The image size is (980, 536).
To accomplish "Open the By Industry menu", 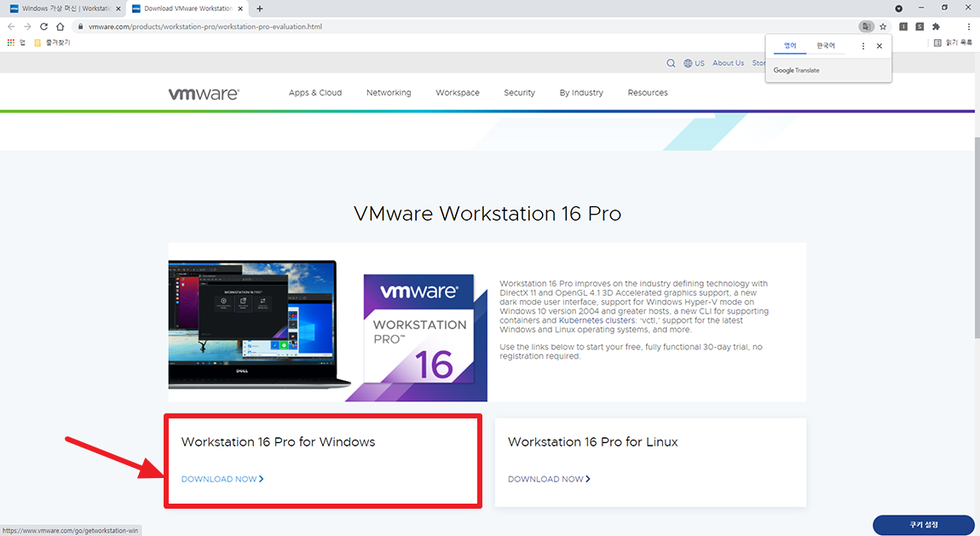I will tap(581, 92).
